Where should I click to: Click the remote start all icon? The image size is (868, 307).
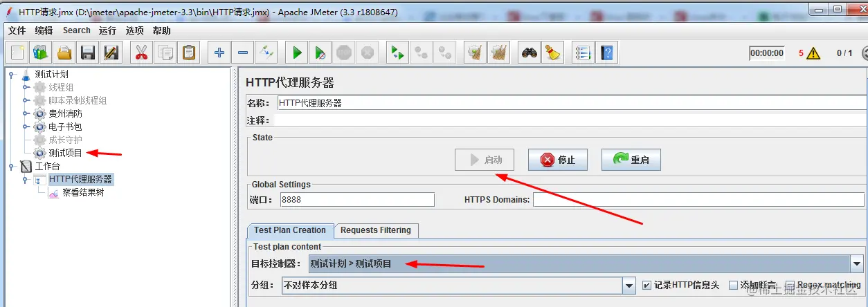397,53
